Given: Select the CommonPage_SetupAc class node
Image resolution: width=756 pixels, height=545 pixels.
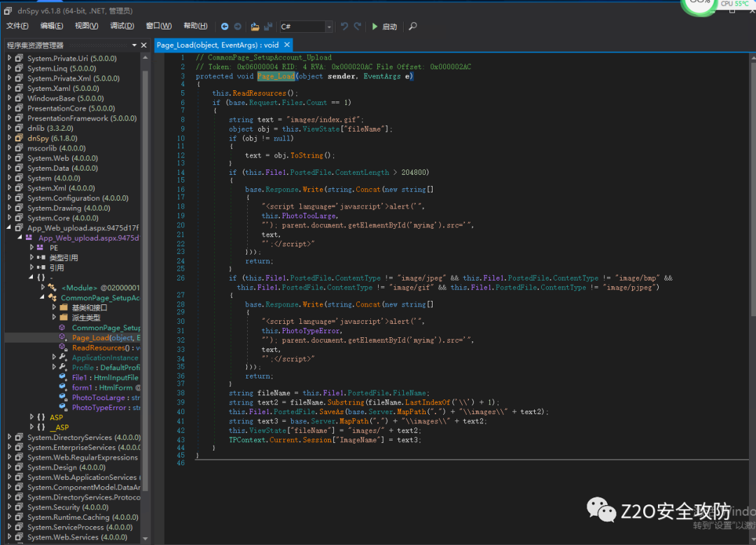Looking at the screenshot, I should [x=100, y=298].
